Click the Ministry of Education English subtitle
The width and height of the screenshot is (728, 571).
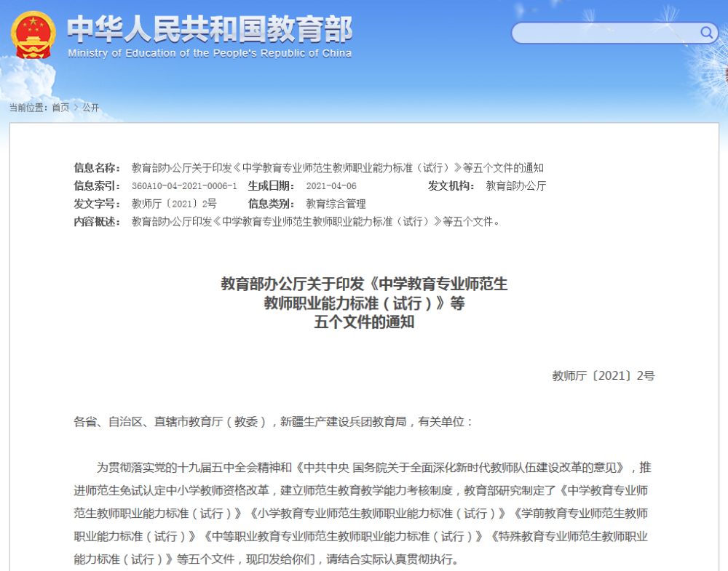[x=210, y=53]
